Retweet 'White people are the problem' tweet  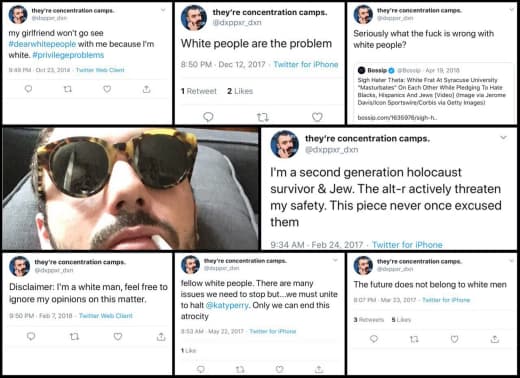pyautogui.click(x=262, y=117)
